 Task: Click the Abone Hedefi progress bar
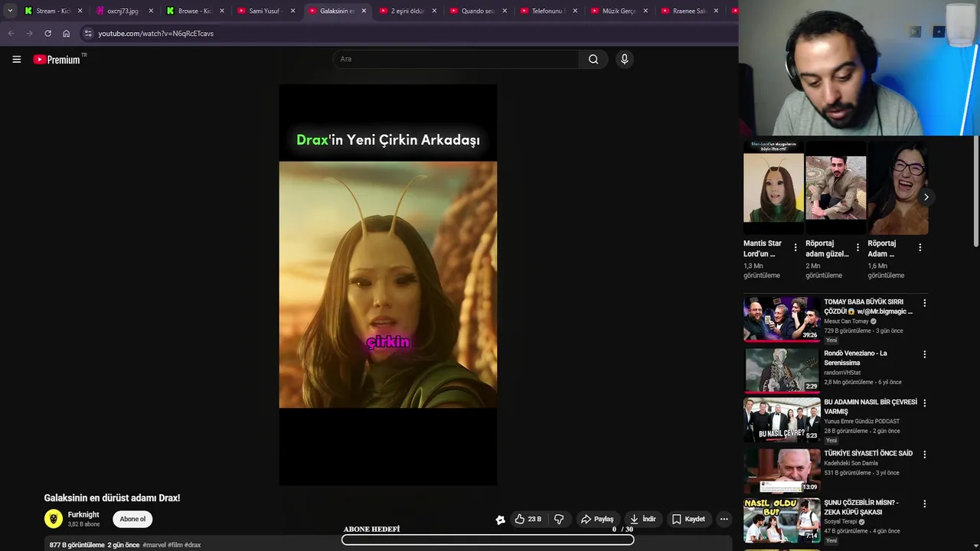488,540
